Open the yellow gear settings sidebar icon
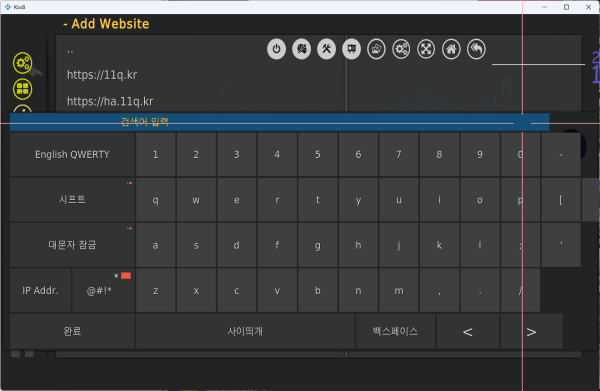The width and height of the screenshot is (600, 391). pyautogui.click(x=23, y=63)
